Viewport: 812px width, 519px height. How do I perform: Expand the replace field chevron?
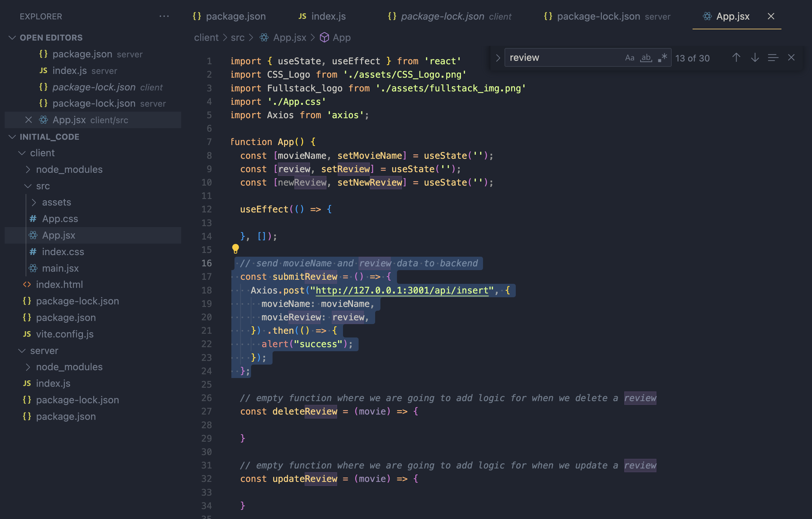(x=498, y=58)
